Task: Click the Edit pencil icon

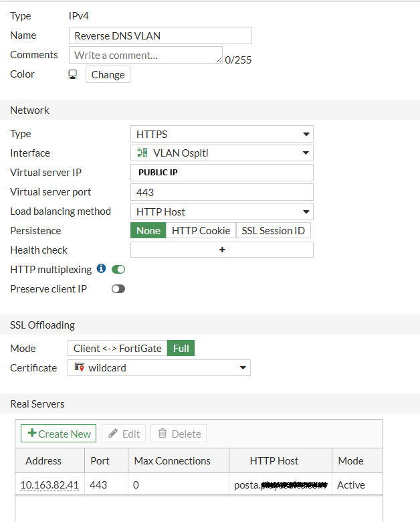Action: click(x=114, y=434)
